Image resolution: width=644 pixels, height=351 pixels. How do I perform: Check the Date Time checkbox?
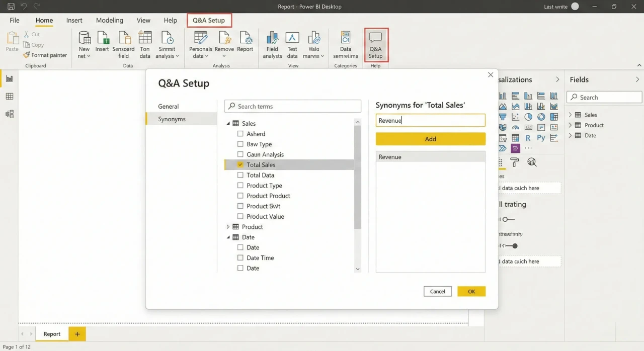point(240,257)
